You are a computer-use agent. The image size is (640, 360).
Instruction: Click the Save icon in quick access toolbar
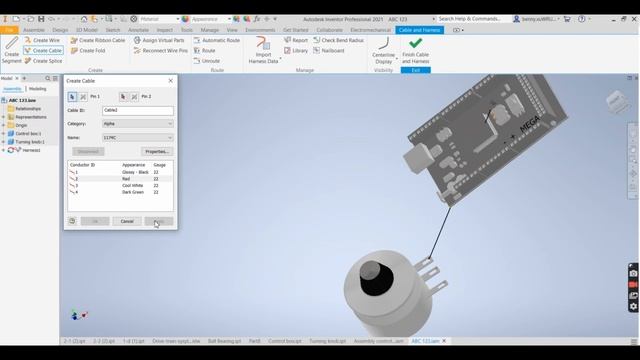pyautogui.click(x=41, y=19)
